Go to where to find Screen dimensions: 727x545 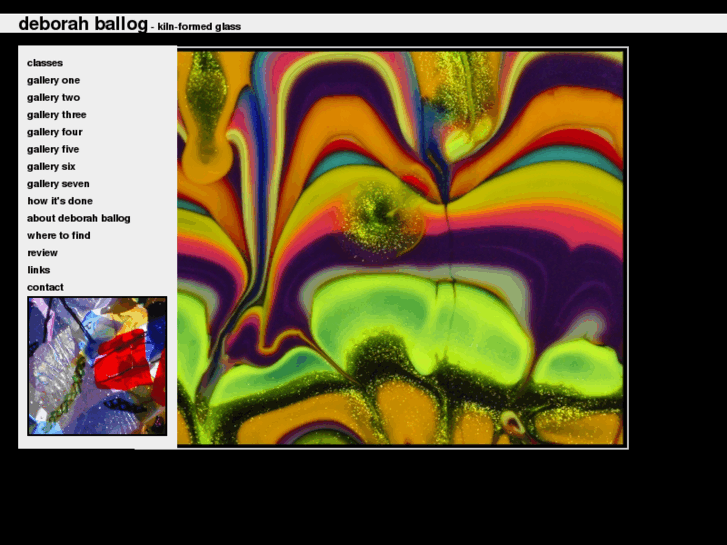(58, 236)
